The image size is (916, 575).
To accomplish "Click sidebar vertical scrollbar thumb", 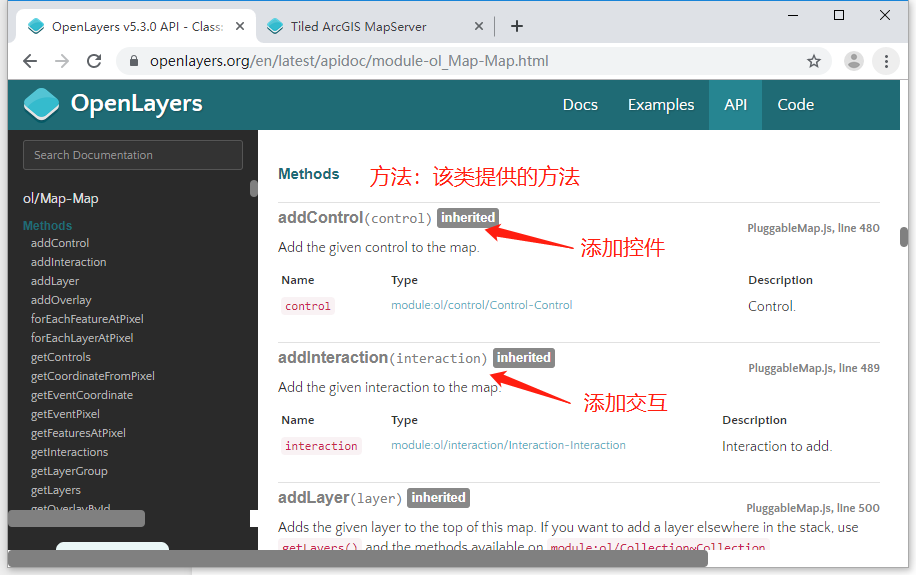I will click(x=254, y=189).
